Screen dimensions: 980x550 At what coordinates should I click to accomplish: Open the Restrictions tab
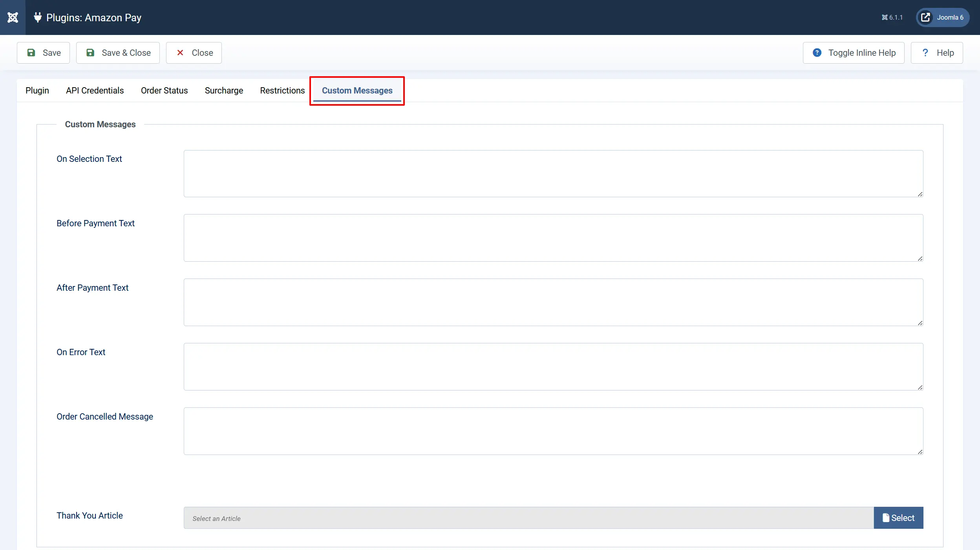click(282, 90)
